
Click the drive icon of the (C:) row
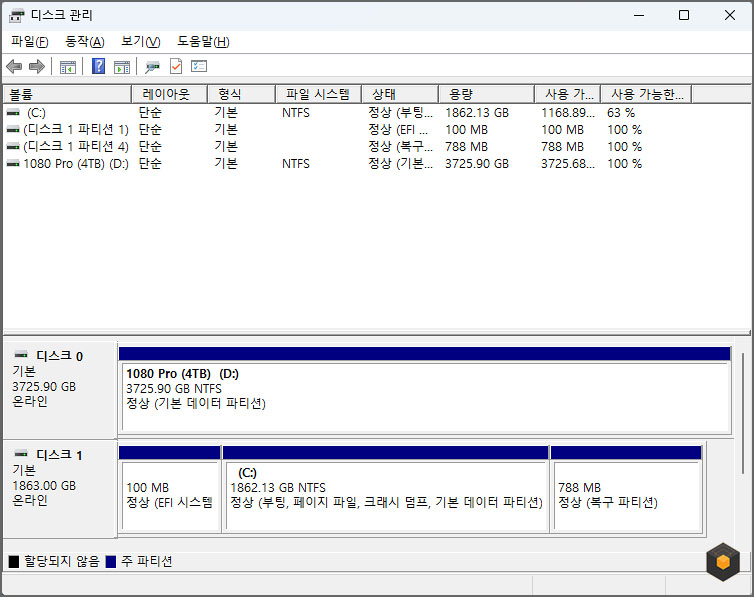tap(13, 112)
